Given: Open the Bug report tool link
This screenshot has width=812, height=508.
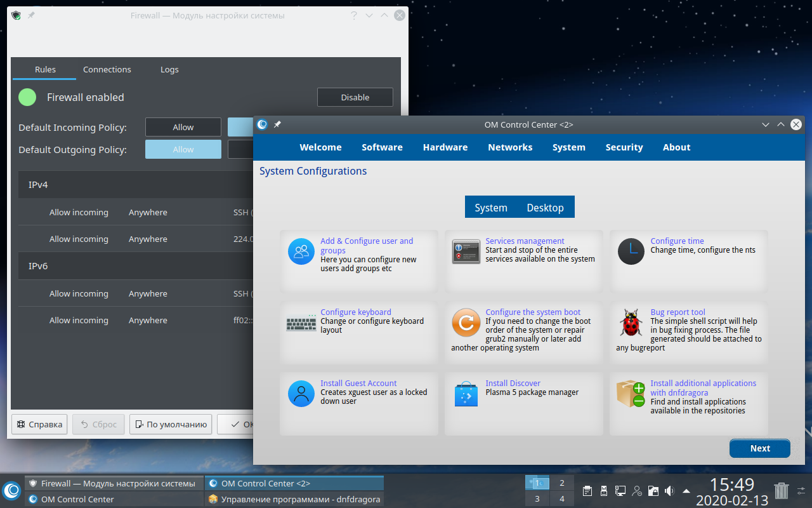Looking at the screenshot, I should [x=678, y=312].
